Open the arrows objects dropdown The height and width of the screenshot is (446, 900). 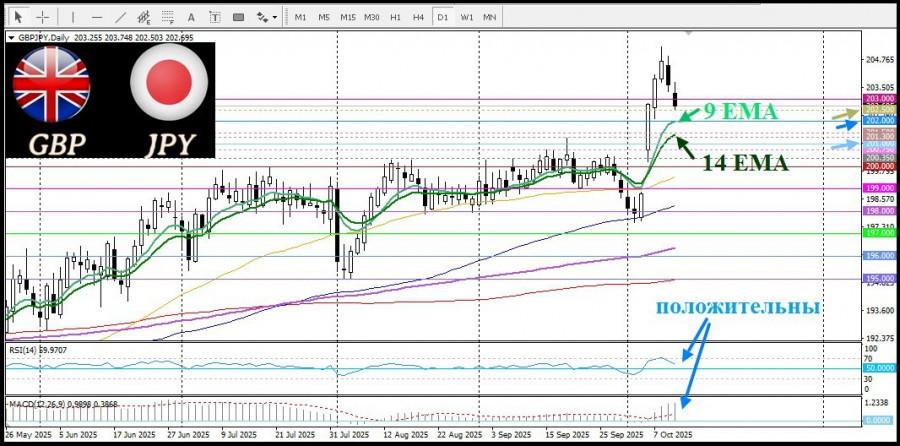(266, 17)
